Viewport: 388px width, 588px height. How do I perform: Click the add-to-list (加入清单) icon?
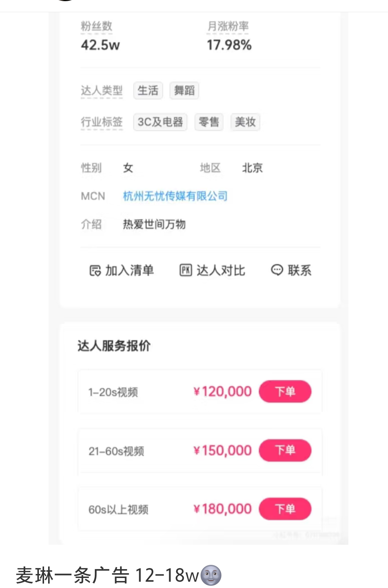[95, 270]
